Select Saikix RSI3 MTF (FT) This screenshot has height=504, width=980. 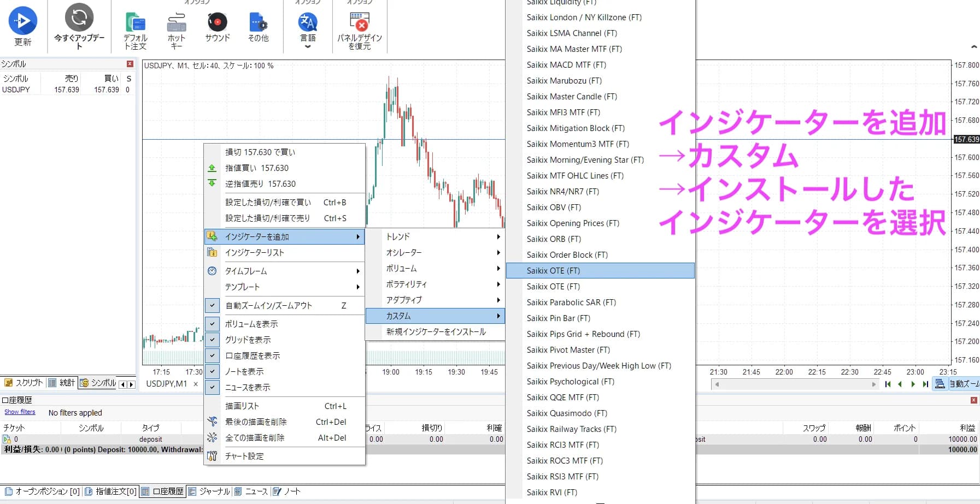600,476
